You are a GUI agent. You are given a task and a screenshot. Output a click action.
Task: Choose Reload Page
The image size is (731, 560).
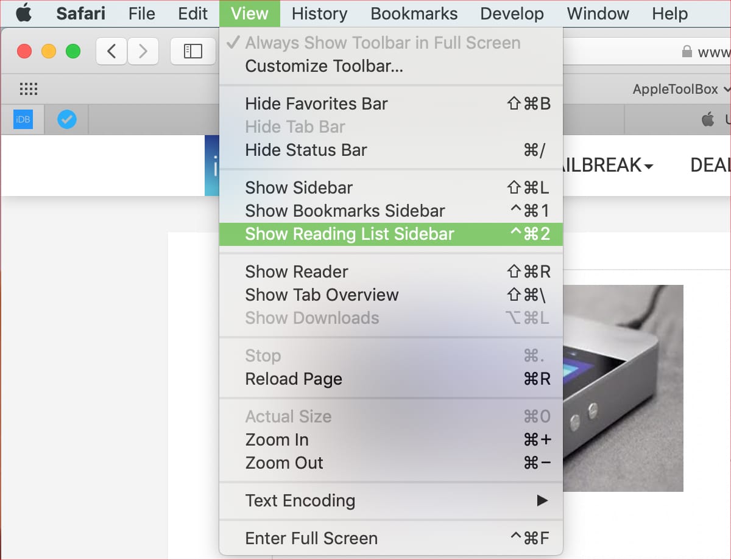tap(391, 379)
